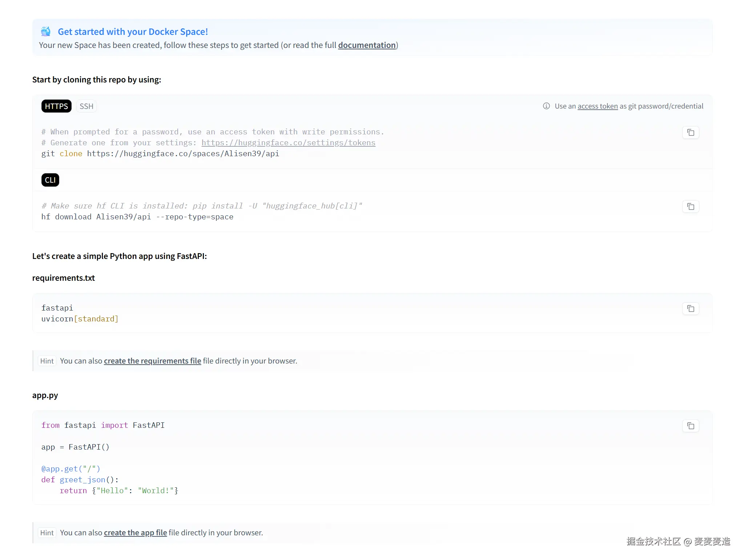Image resolution: width=744 pixels, height=560 pixels.
Task: Click the Get started with Docker Space heading
Action: tap(133, 32)
